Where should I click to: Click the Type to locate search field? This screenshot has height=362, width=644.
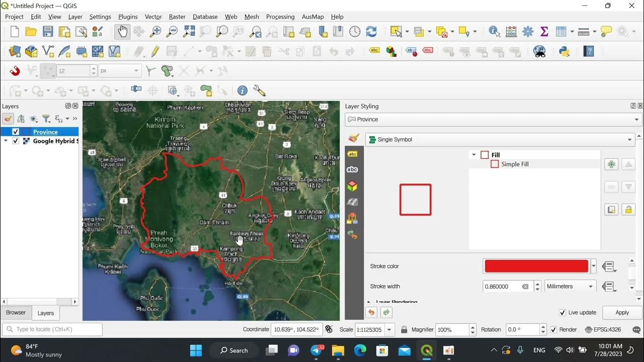tap(52, 329)
